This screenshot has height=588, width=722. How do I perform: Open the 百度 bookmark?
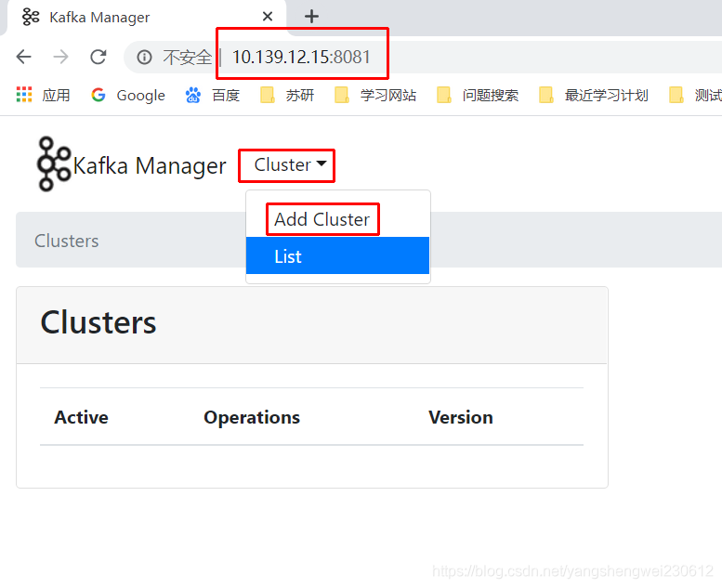[213, 96]
